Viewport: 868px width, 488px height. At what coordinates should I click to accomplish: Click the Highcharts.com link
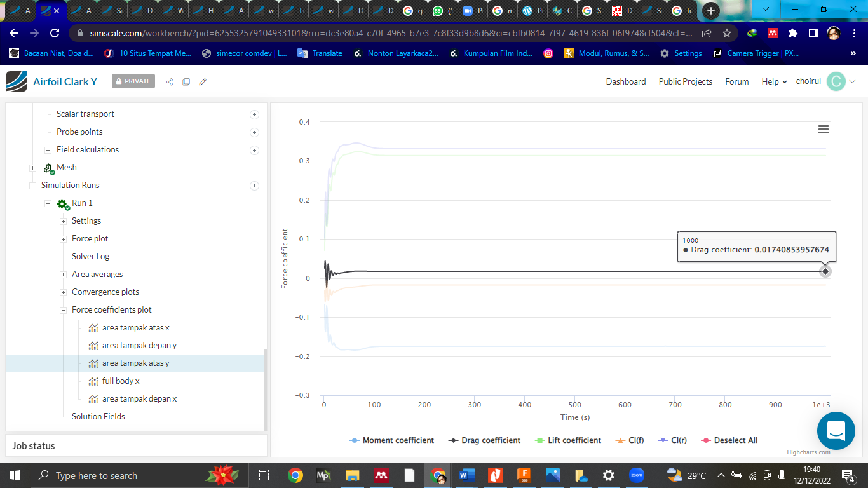[x=810, y=453]
